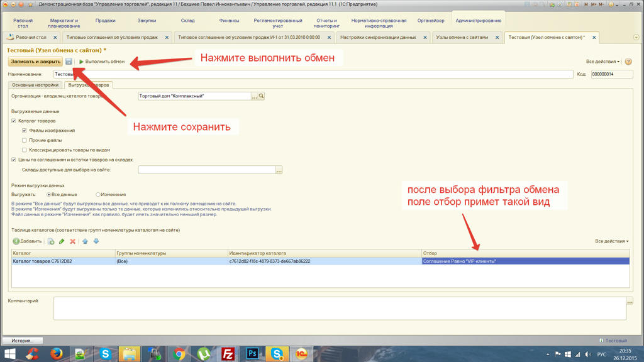The image size is (644, 362).
Task: Edit the catalog row with the pencil icon
Action: 62,241
